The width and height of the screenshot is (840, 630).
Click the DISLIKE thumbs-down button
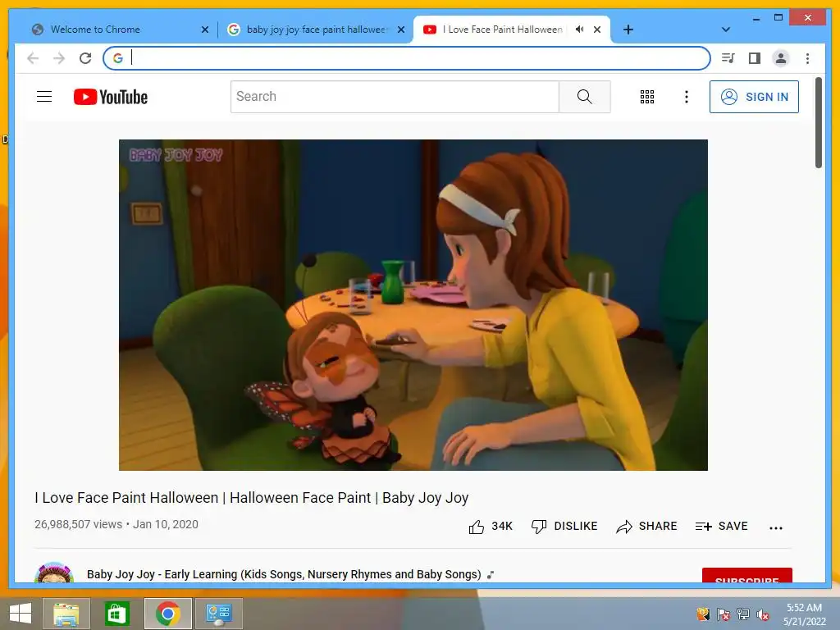pos(564,526)
